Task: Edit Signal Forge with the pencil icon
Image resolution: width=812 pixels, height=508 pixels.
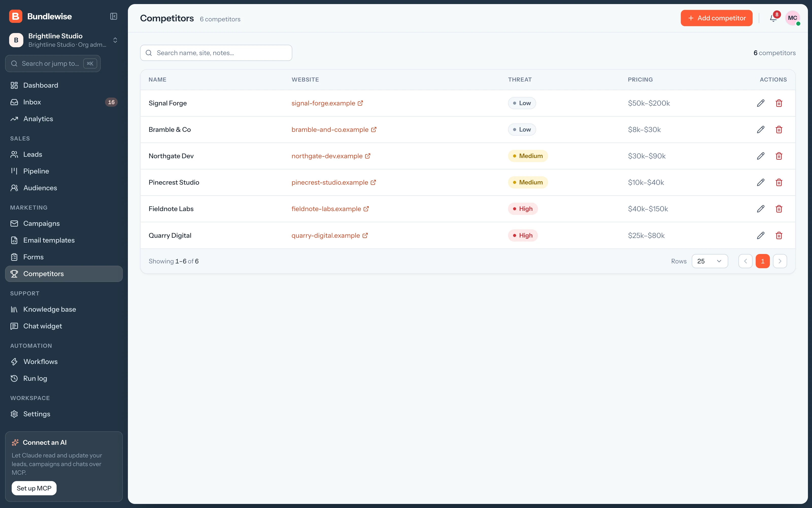Action: (x=761, y=103)
